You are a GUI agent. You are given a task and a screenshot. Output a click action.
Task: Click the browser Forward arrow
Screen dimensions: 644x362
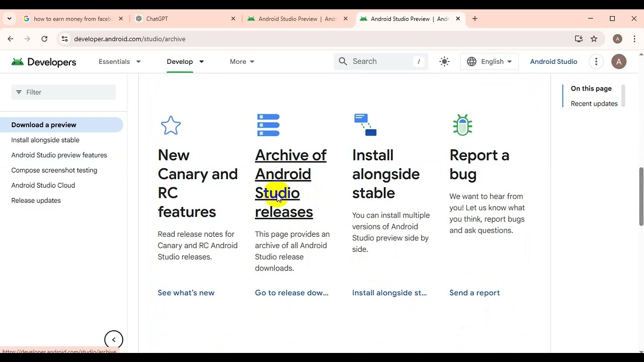coord(27,39)
